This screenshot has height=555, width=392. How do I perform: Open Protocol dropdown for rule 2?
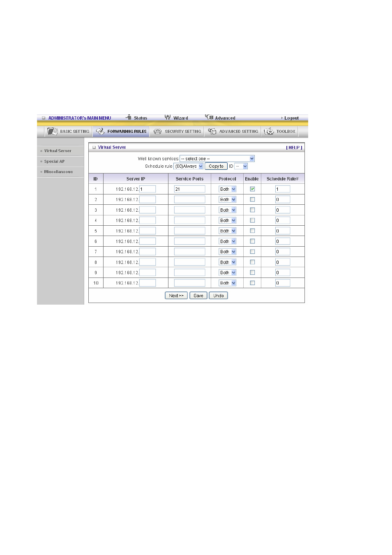click(x=228, y=199)
